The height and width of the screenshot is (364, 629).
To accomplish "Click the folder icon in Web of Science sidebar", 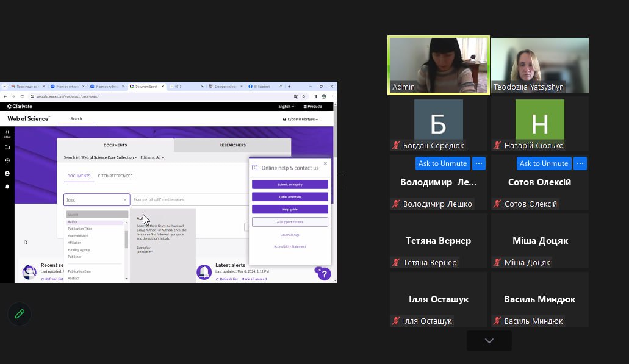I will [x=7, y=148].
